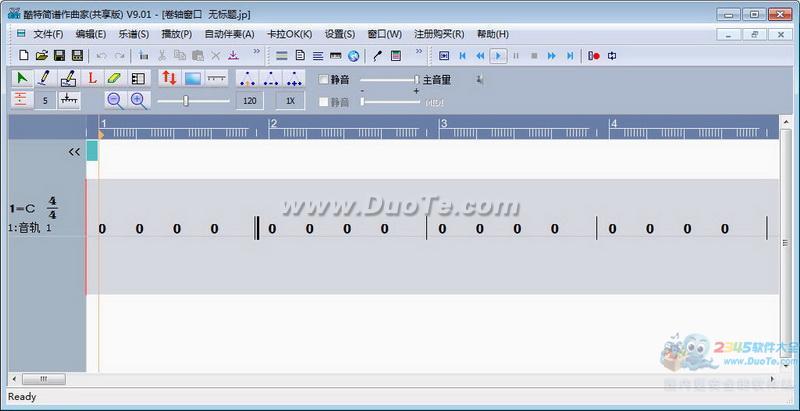
Task: Click the zoom level slider
Action: pyautogui.click(x=193, y=100)
